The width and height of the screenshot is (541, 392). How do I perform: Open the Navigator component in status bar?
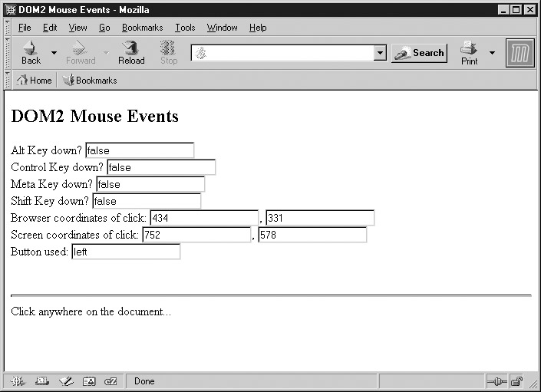pyautogui.click(x=18, y=381)
